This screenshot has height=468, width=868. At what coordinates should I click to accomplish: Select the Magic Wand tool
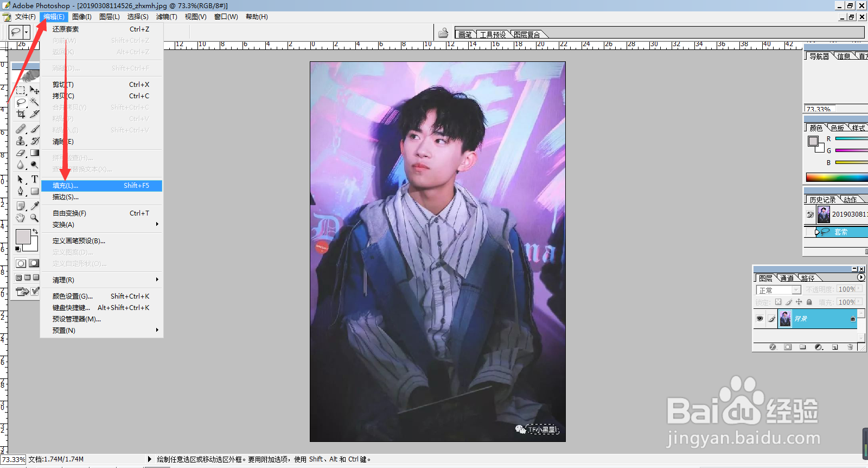tap(34, 102)
